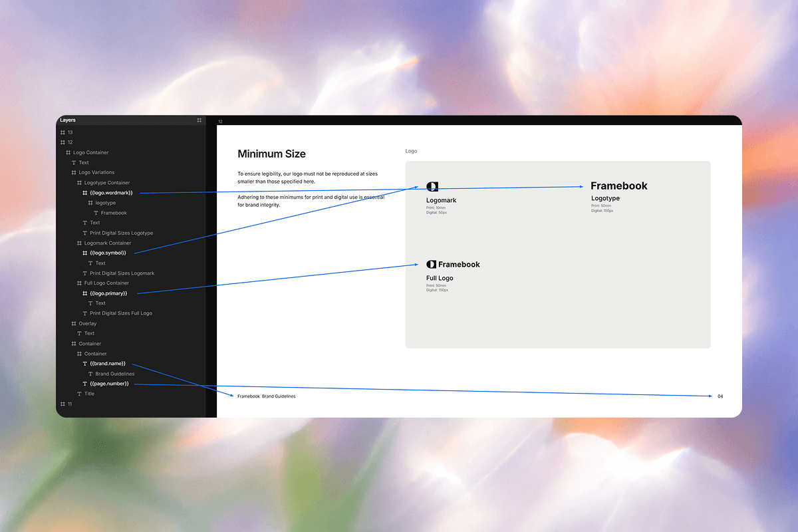Click the paragraph starting 'To ensure legibility'
Image resolution: width=798 pixels, height=532 pixels.
[x=307, y=178]
